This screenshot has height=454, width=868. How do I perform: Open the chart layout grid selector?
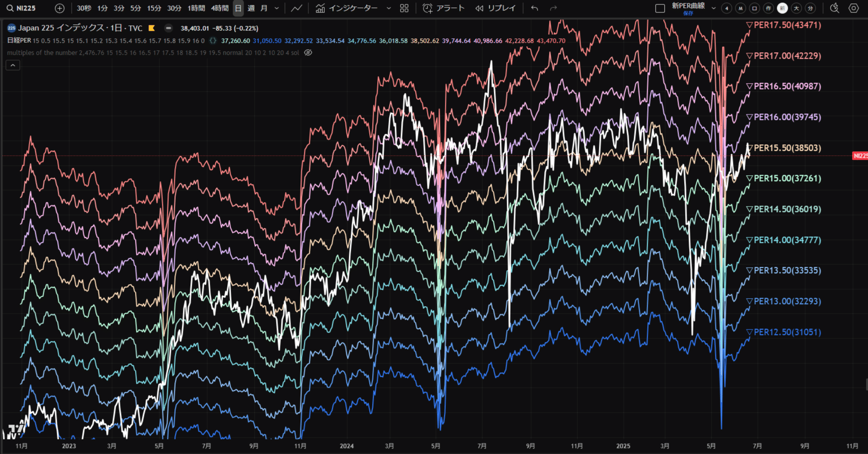tap(404, 8)
